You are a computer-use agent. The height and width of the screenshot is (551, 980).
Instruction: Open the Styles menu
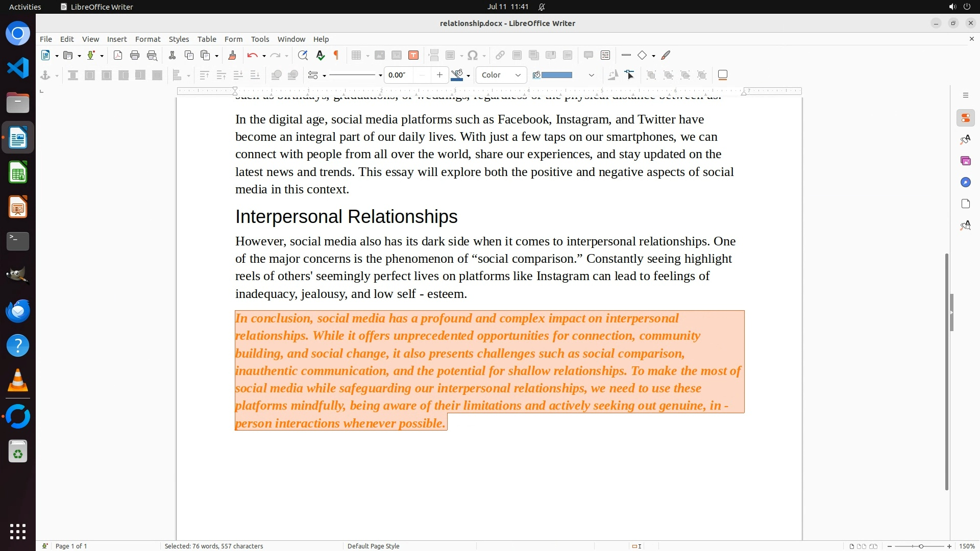179,39
